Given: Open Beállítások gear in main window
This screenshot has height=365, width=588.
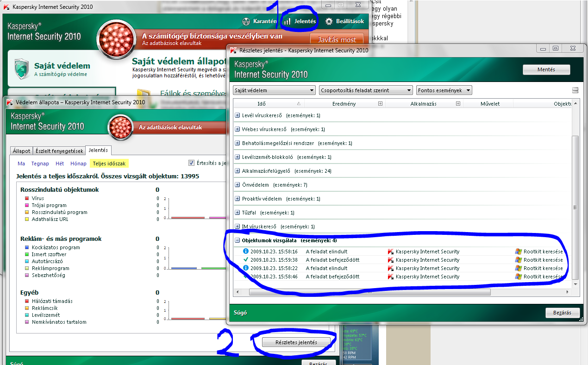Looking at the screenshot, I should click(344, 21).
